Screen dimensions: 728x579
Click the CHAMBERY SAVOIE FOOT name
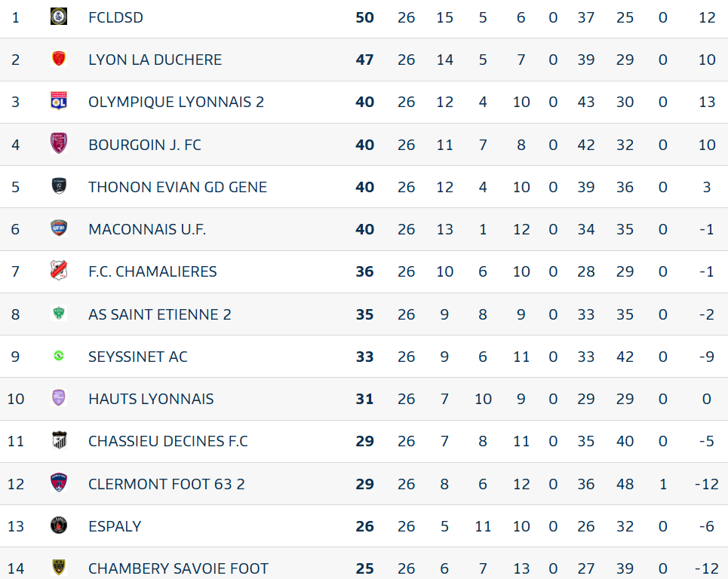(178, 568)
